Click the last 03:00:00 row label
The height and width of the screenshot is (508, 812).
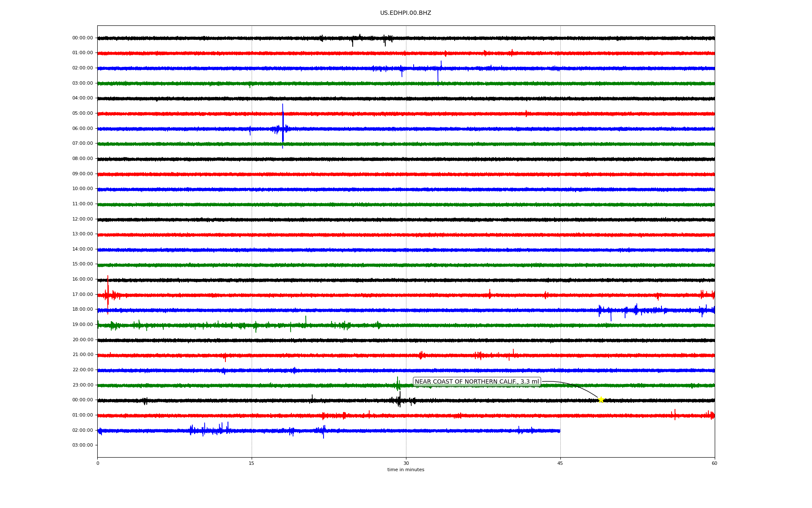click(82, 445)
